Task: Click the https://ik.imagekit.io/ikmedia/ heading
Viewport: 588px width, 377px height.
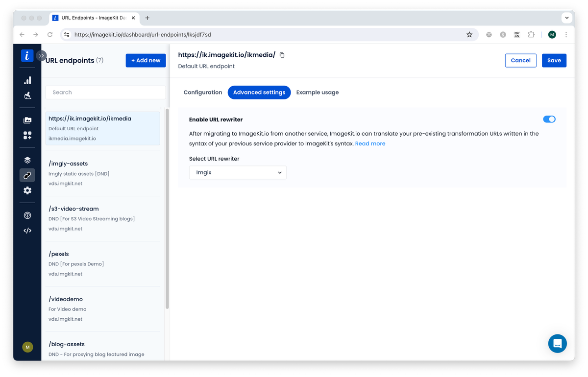Action: tap(227, 55)
